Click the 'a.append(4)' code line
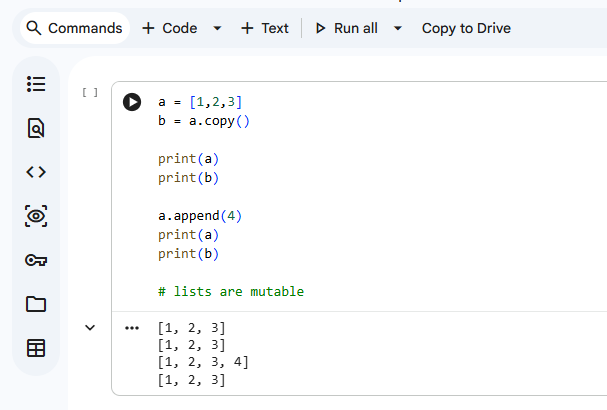Viewport: 607px width, 410px height. tap(200, 216)
